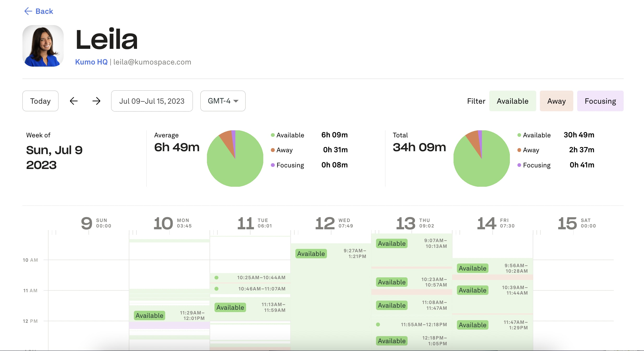The width and height of the screenshot is (644, 351).
Task: Open the GMT-4 timezone dropdown
Action: click(223, 101)
